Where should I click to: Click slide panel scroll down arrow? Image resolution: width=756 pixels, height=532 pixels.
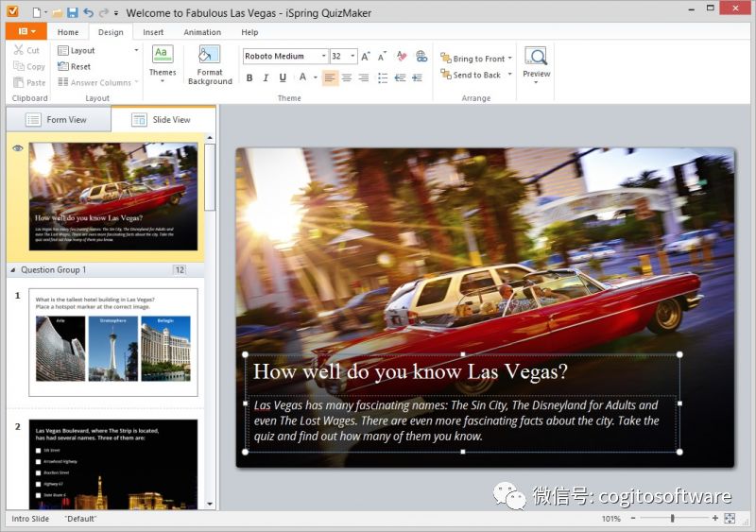tap(210, 504)
